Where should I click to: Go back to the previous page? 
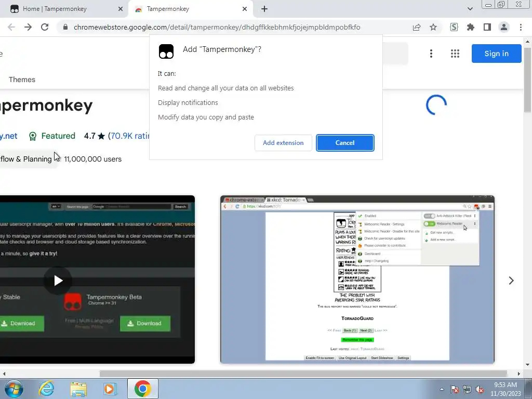click(11, 27)
